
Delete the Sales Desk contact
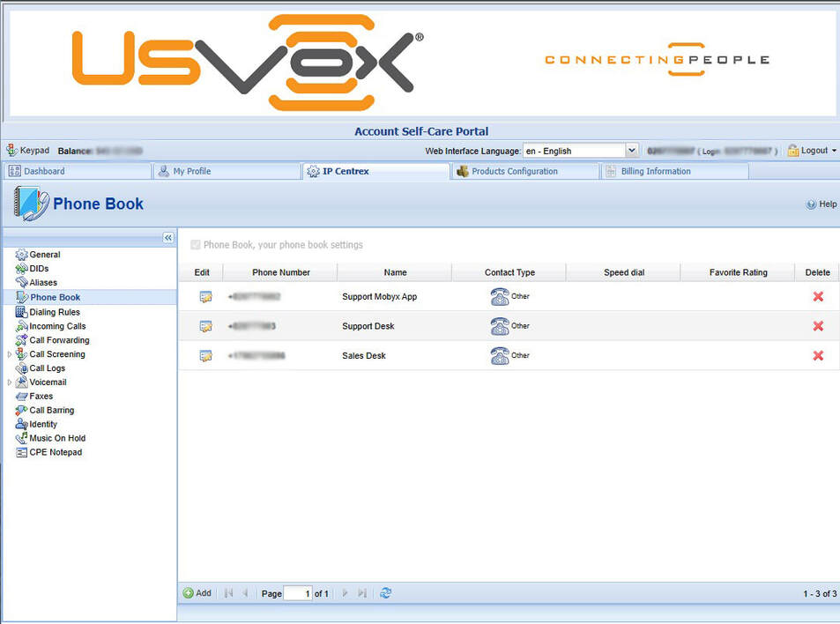click(818, 356)
